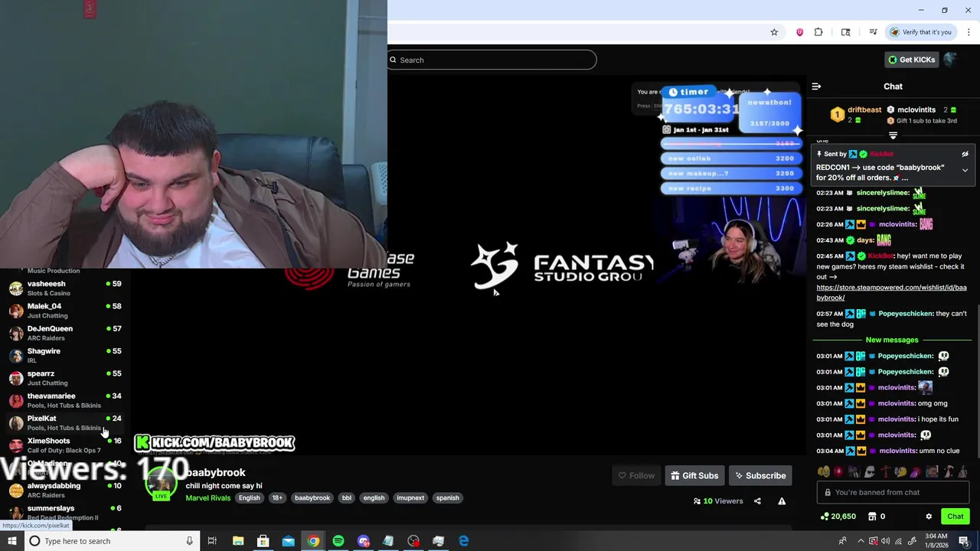This screenshot has height=551, width=980.
Task: Open the Marvel Rivals category link
Action: pos(207,498)
